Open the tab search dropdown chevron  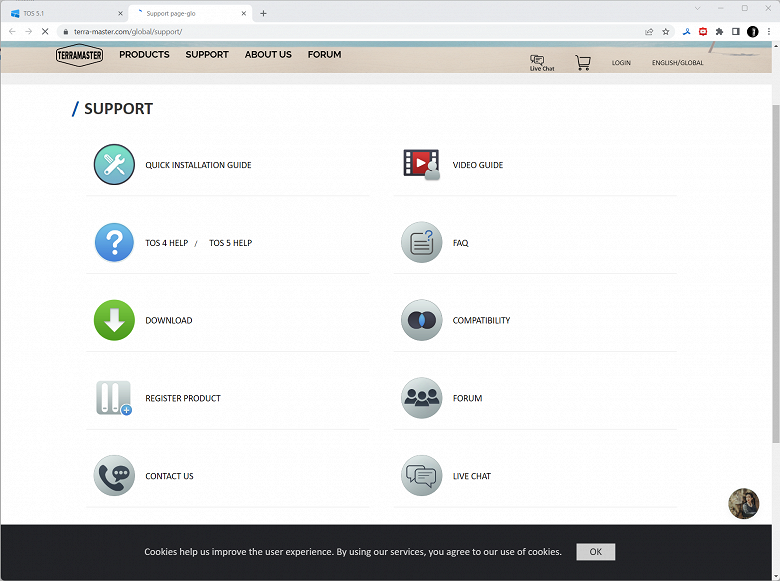coord(697,8)
